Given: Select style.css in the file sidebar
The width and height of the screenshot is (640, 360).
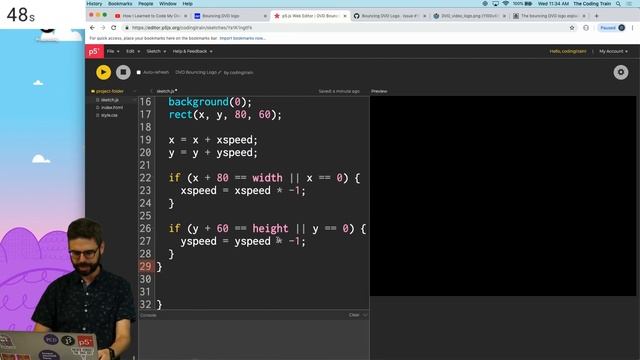Looking at the screenshot, I should [x=109, y=115].
